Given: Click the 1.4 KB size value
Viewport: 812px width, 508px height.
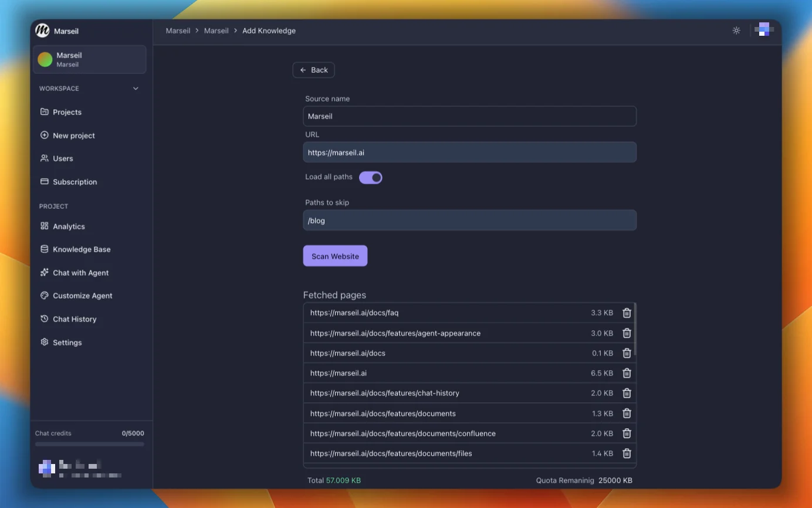Looking at the screenshot, I should pyautogui.click(x=603, y=453).
